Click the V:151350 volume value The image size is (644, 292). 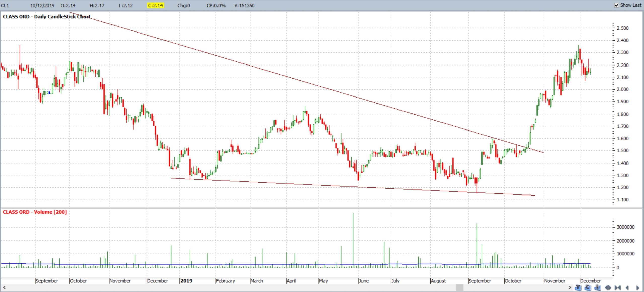coord(244,5)
